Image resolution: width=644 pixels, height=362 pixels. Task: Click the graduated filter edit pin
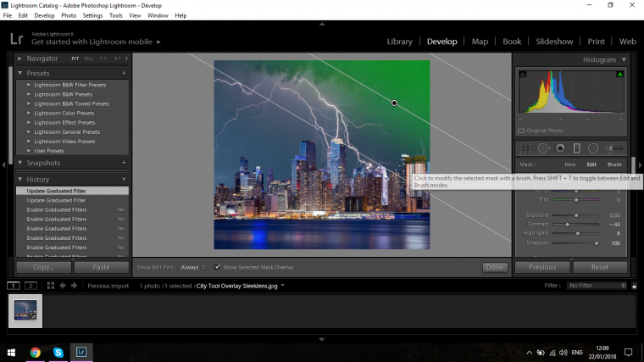394,103
